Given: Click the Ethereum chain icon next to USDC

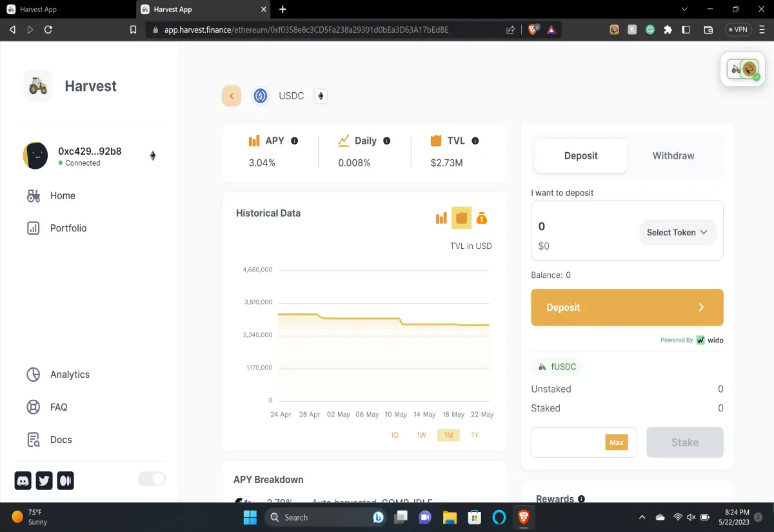Looking at the screenshot, I should pos(321,96).
